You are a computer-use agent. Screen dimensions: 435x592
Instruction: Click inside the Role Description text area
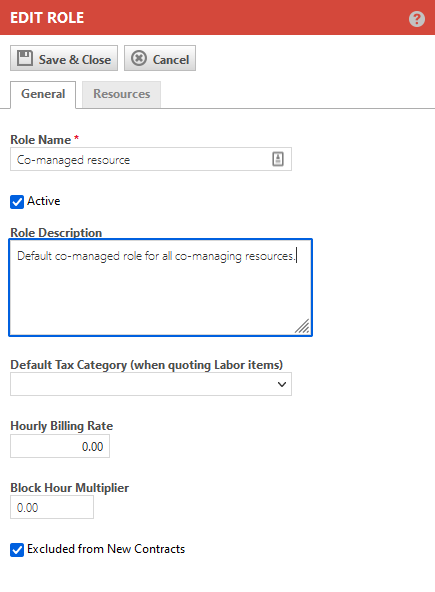(x=160, y=287)
